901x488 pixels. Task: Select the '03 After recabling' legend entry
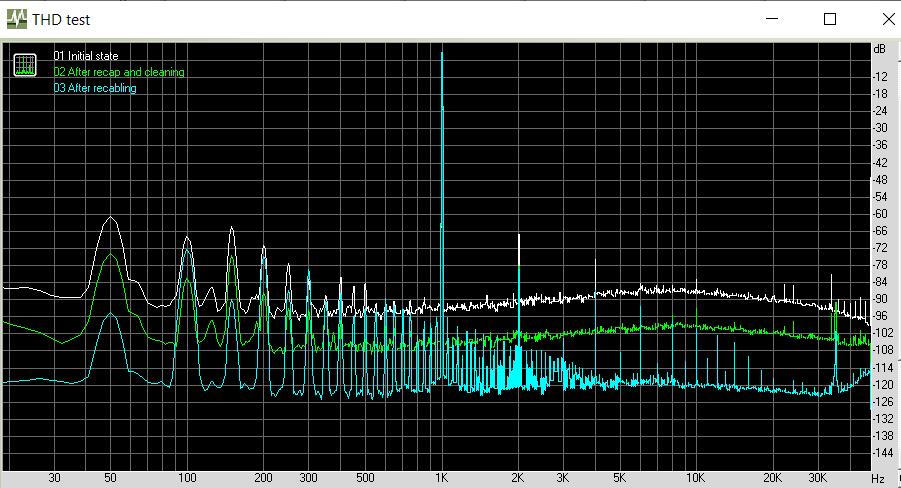click(95, 88)
